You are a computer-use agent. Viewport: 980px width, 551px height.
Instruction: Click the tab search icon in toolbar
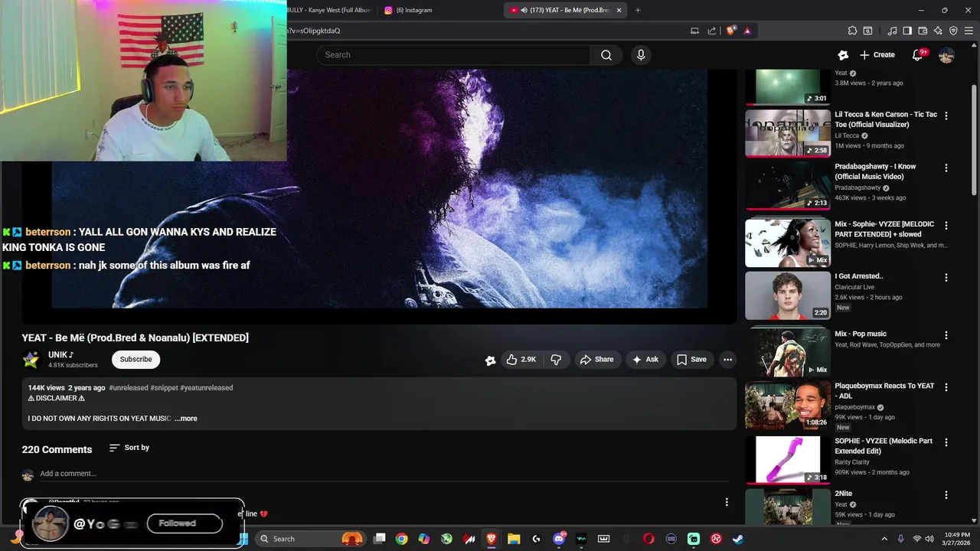(867, 31)
